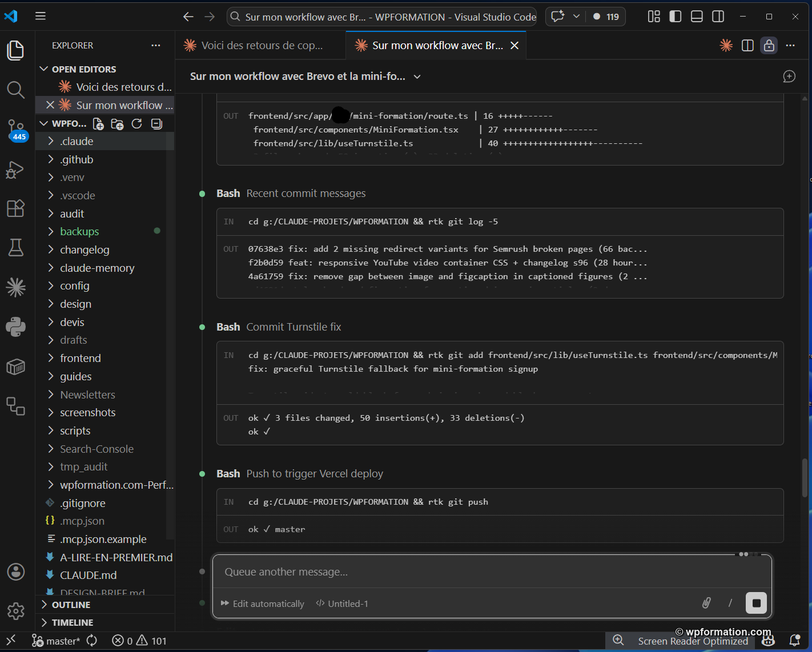Open the Testing flask view
This screenshot has height=652, width=812.
[15, 247]
